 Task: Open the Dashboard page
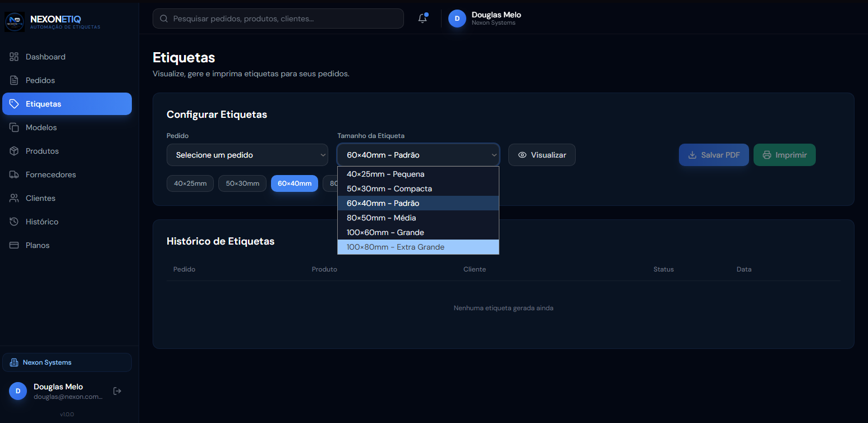pyautogui.click(x=67, y=57)
